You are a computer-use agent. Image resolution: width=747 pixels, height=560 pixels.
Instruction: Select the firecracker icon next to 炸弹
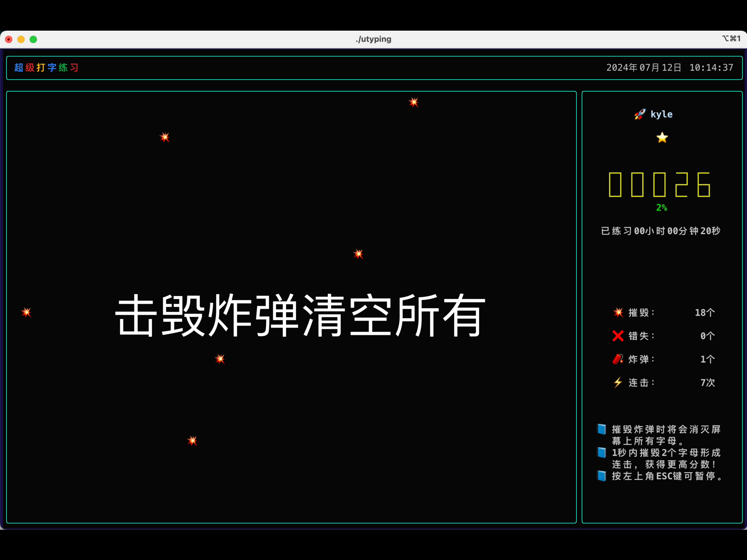click(x=617, y=359)
